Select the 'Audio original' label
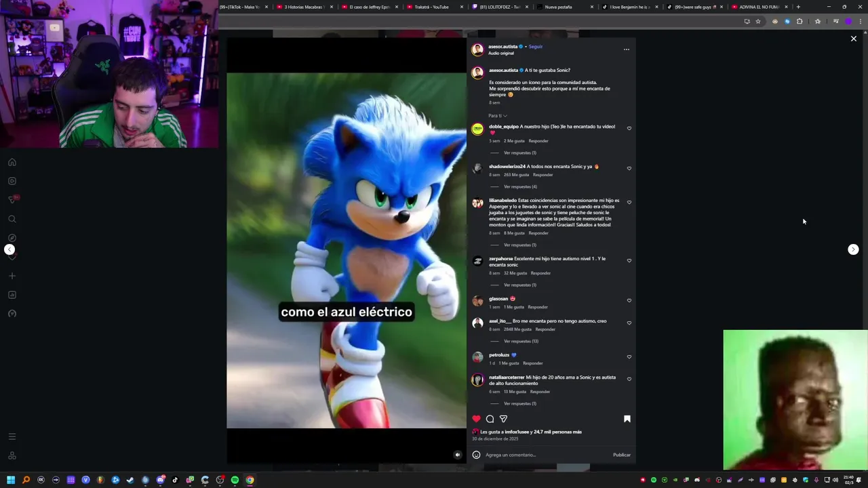This screenshot has height=488, width=868. [x=501, y=53]
